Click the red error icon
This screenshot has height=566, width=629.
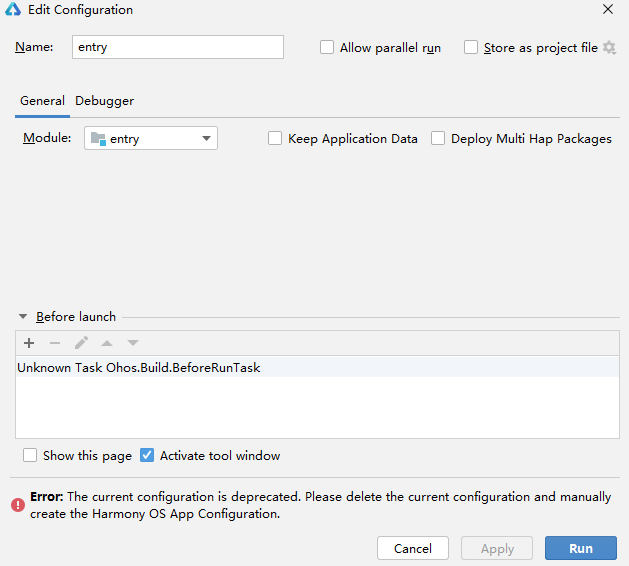[x=18, y=505]
